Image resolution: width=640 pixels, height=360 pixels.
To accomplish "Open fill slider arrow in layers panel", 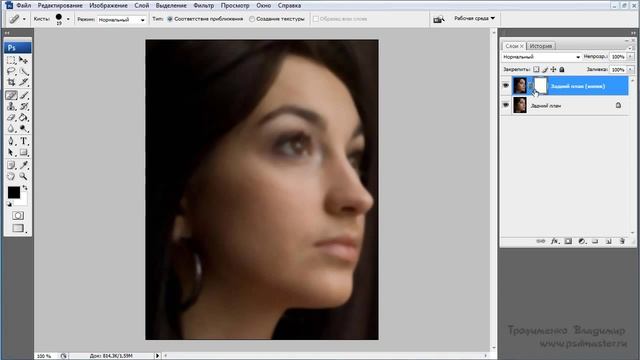I will coord(631,69).
